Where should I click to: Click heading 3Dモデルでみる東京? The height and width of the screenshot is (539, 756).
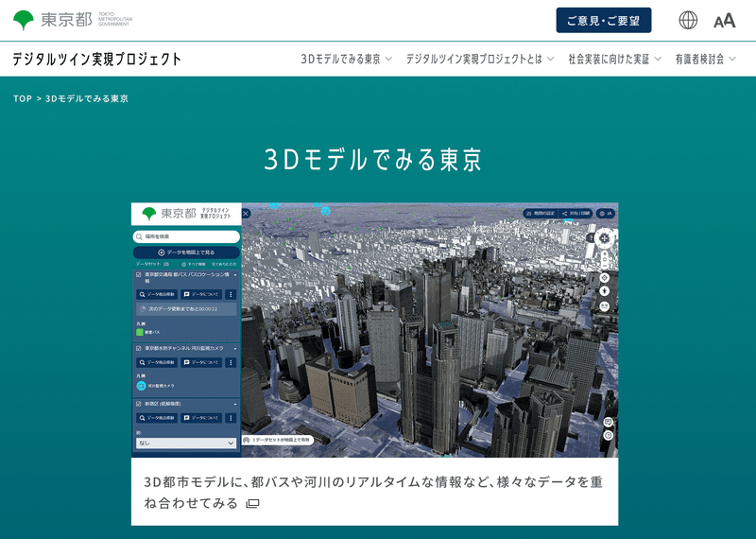tap(372, 159)
